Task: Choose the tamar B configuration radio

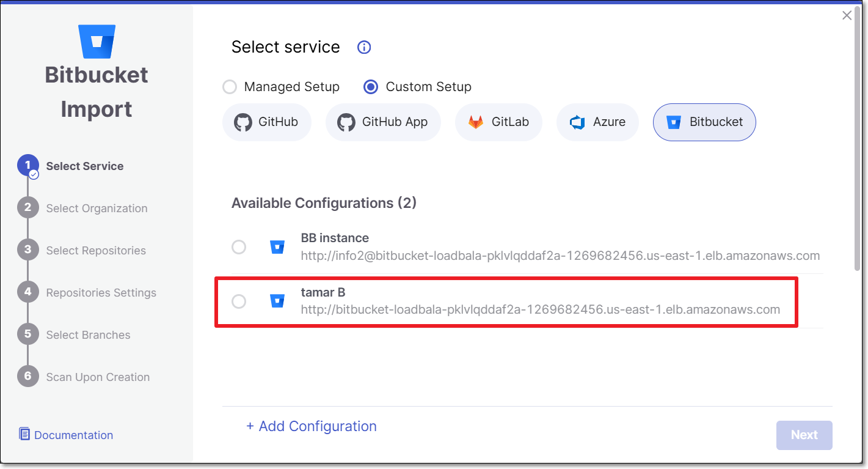Action: (239, 301)
